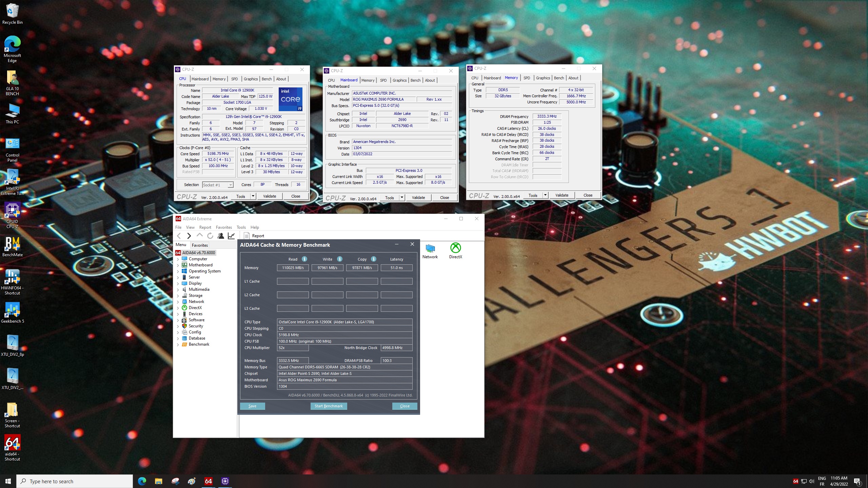Open File Explorer from the taskbar

tap(158, 481)
